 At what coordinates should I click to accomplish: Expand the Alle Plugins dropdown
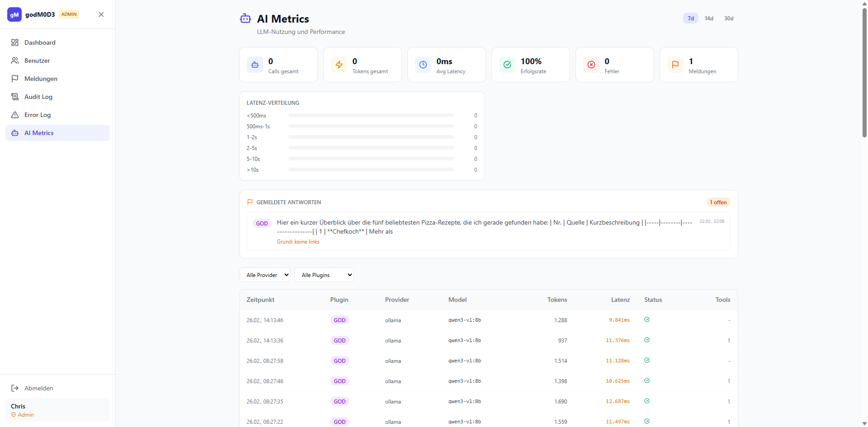point(324,275)
